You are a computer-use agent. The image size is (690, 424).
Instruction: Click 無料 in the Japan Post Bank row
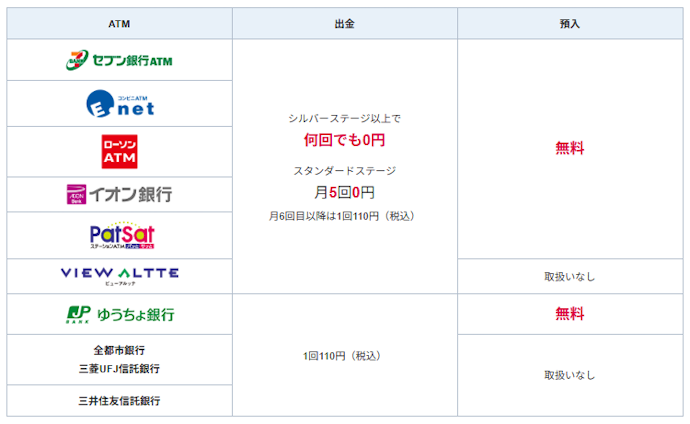point(570,314)
